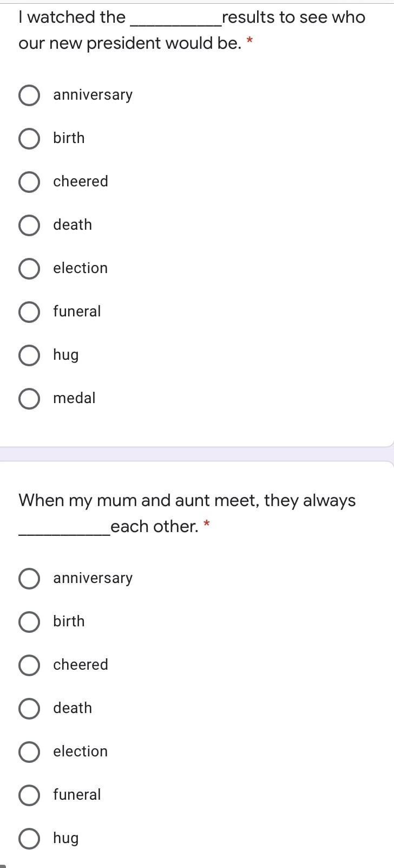Click the 'medal' option label text
The height and width of the screenshot is (868, 394).
pos(74,398)
